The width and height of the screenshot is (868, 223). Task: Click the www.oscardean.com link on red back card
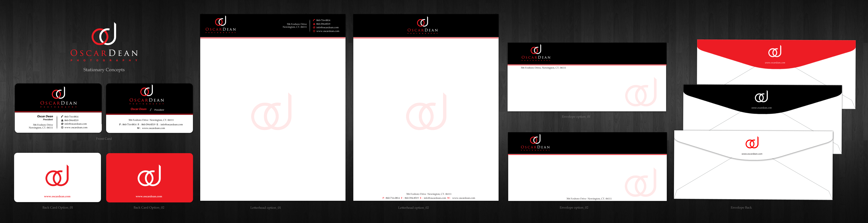[149, 196]
